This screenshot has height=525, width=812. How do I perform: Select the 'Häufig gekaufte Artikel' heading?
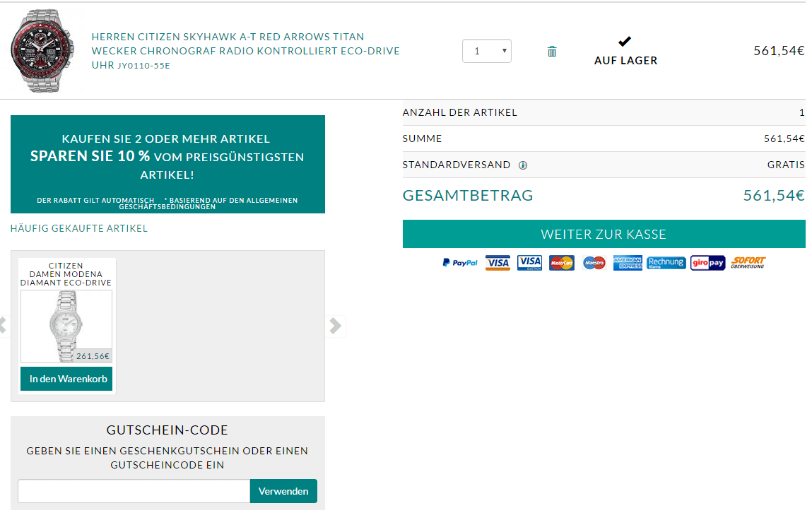point(79,228)
